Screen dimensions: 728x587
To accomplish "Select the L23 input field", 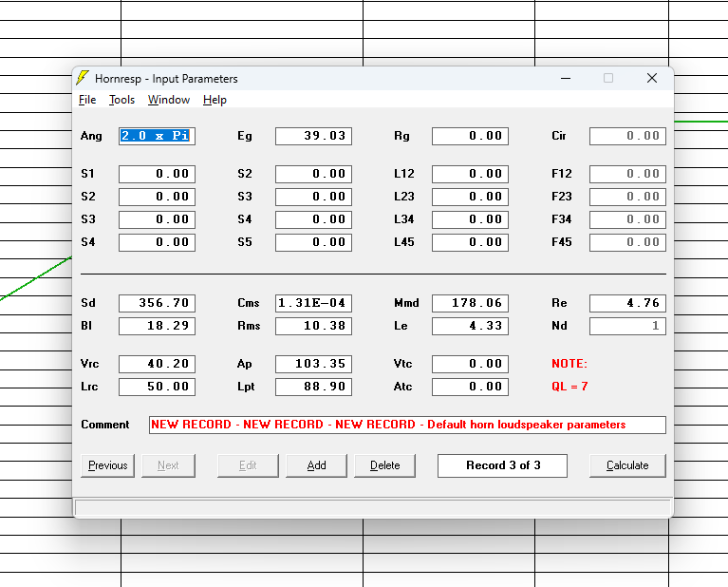I will (x=470, y=197).
